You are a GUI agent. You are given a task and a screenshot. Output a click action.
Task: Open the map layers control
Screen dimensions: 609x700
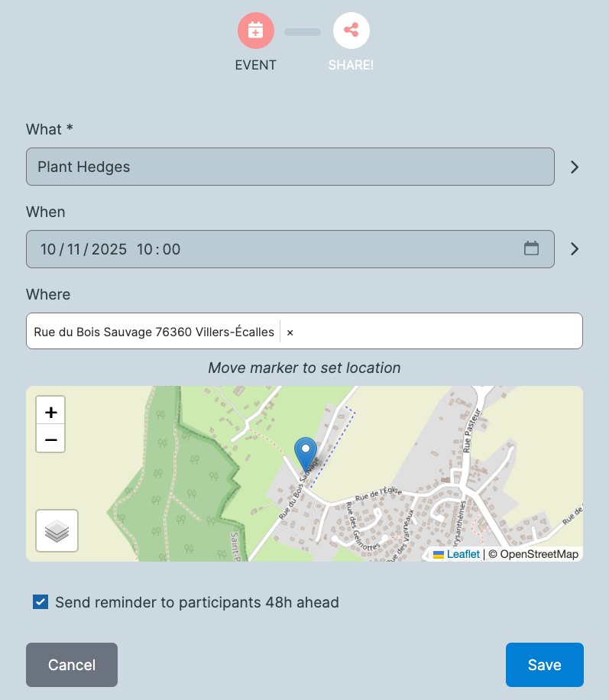[57, 531]
